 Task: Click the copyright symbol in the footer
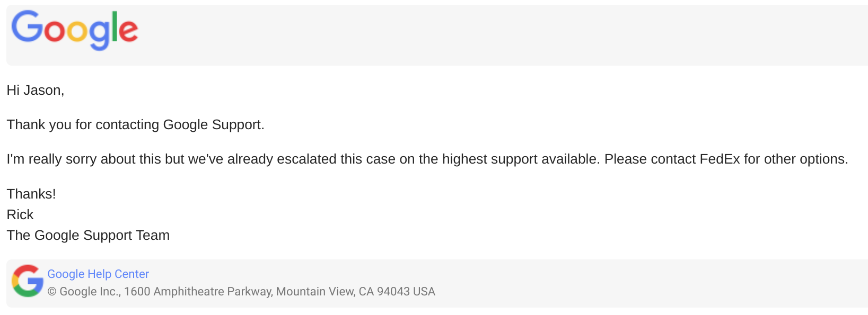[52, 292]
